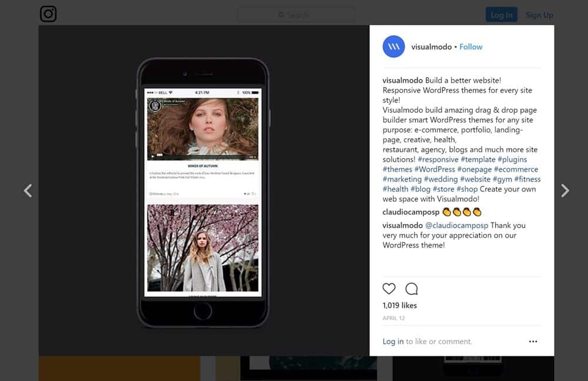Click the Instagram logo icon
This screenshot has width=588, height=381.
[48, 14]
